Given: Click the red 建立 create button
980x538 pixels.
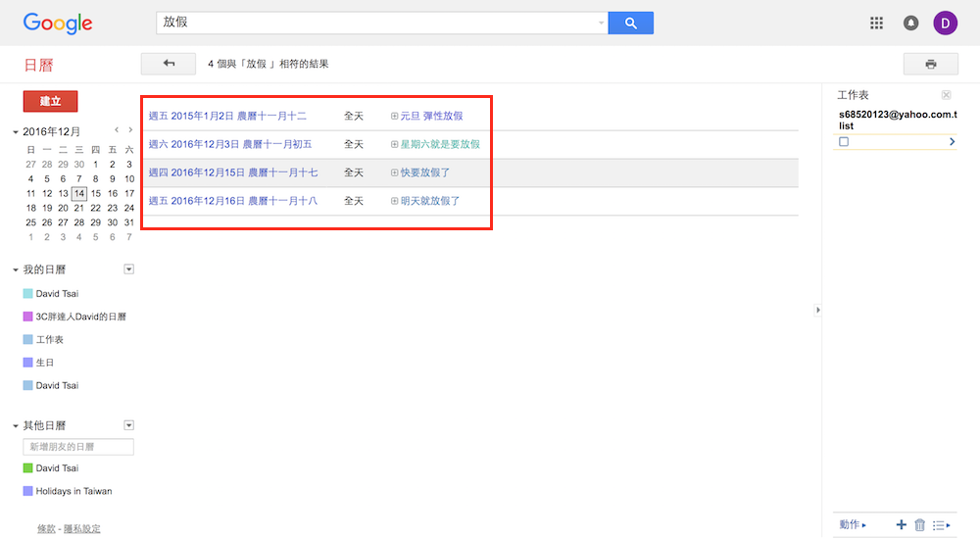Looking at the screenshot, I should 50,101.
